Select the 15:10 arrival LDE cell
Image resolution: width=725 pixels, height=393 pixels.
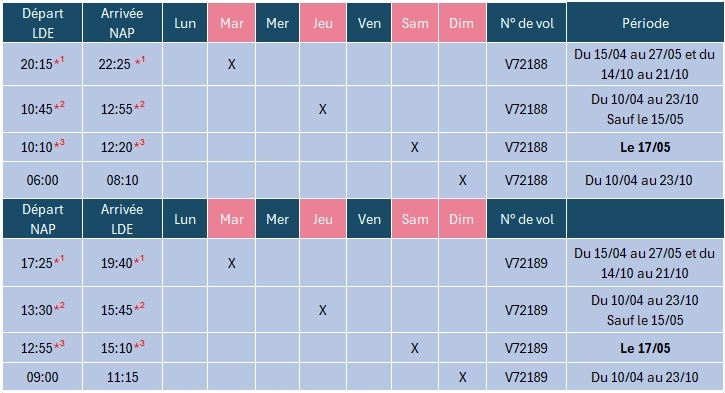122,348
